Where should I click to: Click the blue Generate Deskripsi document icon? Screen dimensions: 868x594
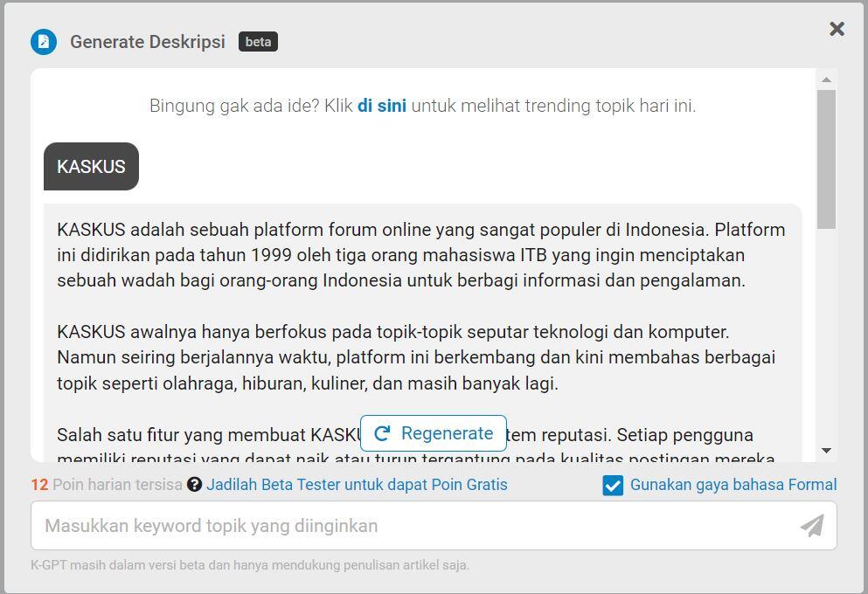coord(44,42)
